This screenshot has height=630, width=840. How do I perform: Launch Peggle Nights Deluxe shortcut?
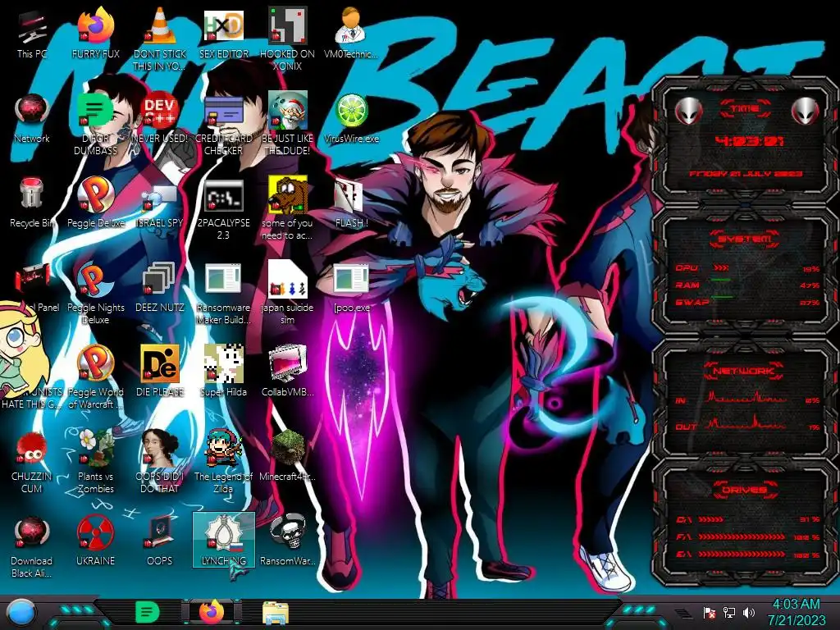click(95, 293)
